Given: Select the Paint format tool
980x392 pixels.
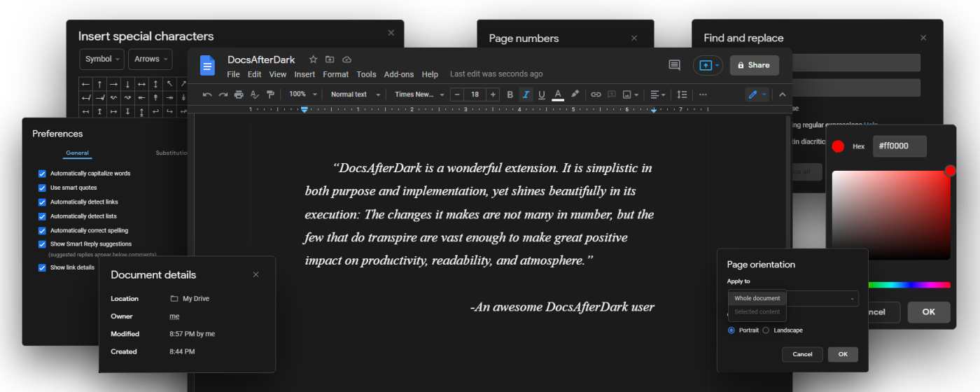Looking at the screenshot, I should click(270, 94).
